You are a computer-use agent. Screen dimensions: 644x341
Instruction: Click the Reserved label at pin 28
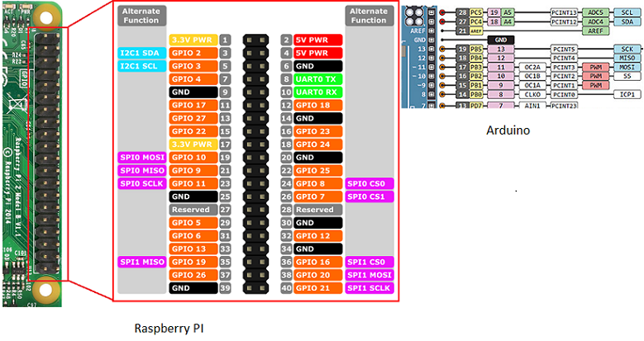click(x=318, y=210)
